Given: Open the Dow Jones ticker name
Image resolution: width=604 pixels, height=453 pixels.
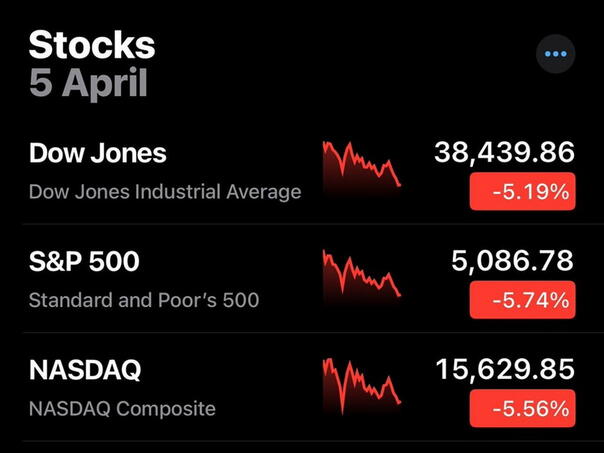Looking at the screenshot, I should tap(98, 153).
